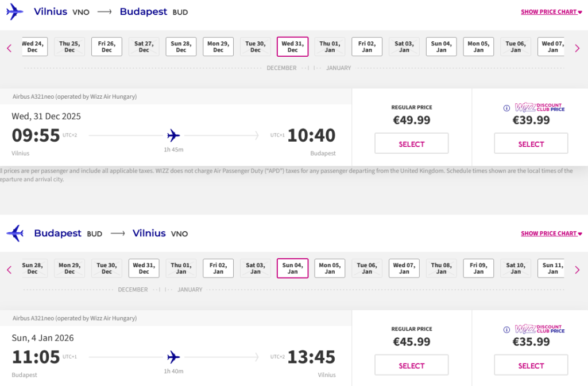588x386 pixels.
Task: Click the 09:55 Vilnius departure time
Action: [x=36, y=135]
